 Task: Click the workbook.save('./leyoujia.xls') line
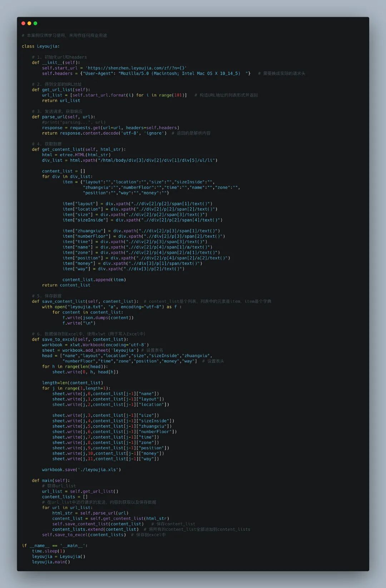(x=81, y=469)
